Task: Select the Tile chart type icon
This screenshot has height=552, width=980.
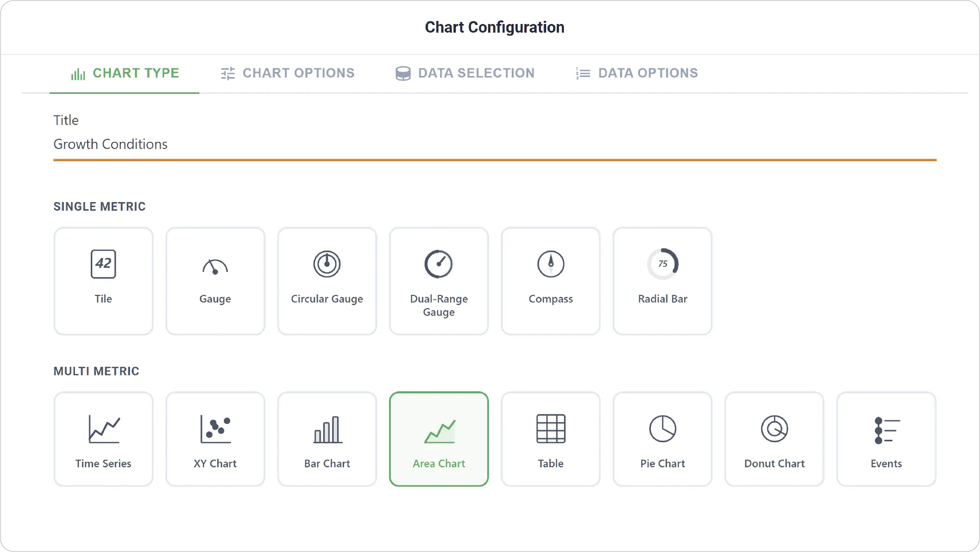Action: [x=103, y=264]
